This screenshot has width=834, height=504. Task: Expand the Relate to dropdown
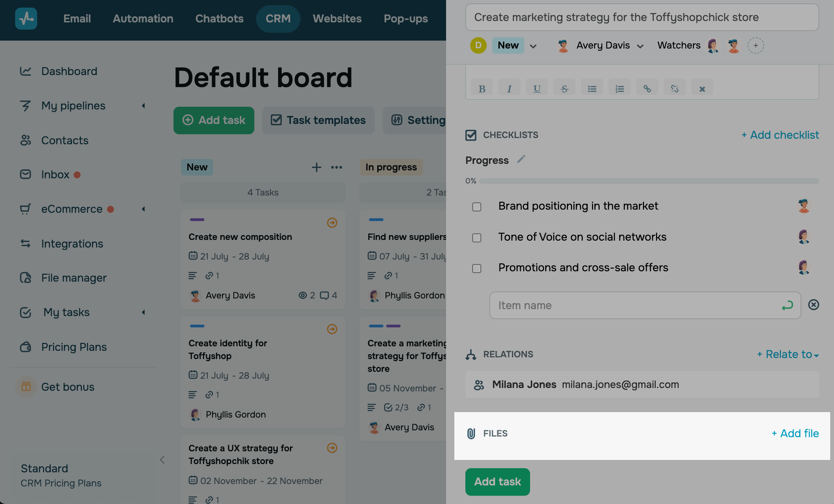click(x=788, y=354)
